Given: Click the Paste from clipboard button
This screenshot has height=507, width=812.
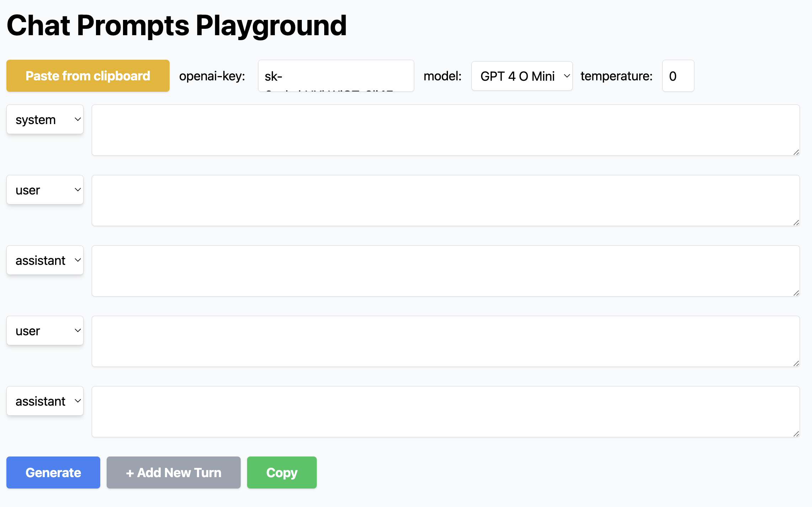Looking at the screenshot, I should click(88, 75).
